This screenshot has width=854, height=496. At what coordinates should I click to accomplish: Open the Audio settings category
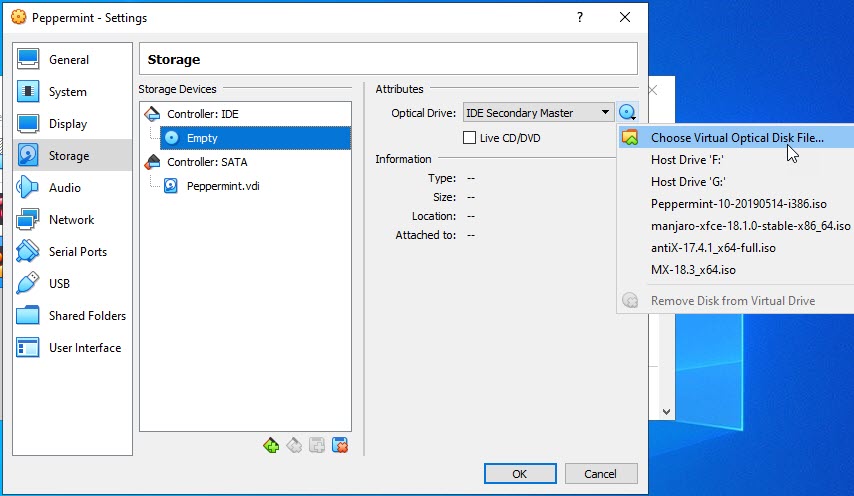pyautogui.click(x=72, y=188)
